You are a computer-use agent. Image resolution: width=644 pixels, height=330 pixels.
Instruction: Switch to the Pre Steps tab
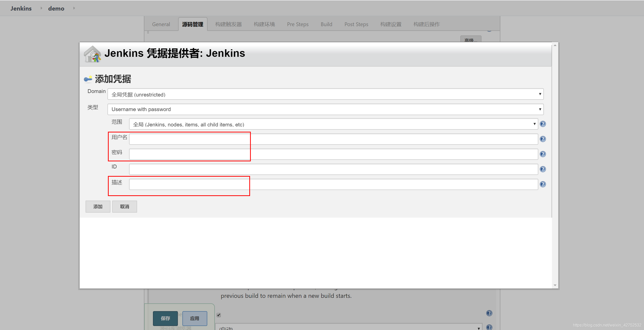[298, 24]
